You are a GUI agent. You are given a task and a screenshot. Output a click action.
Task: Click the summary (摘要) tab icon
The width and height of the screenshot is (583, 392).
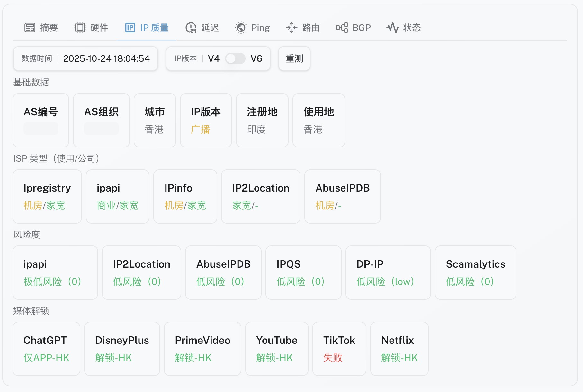pos(30,28)
